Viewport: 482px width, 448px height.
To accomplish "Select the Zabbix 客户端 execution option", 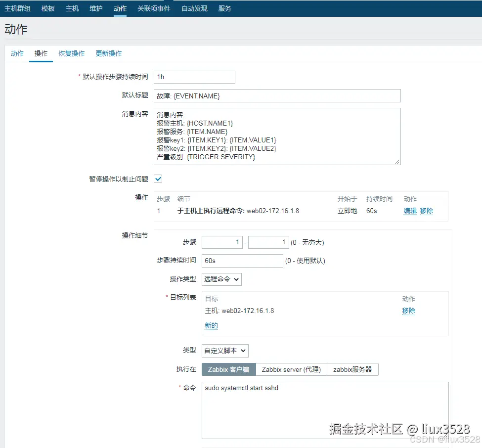I will pyautogui.click(x=228, y=369).
